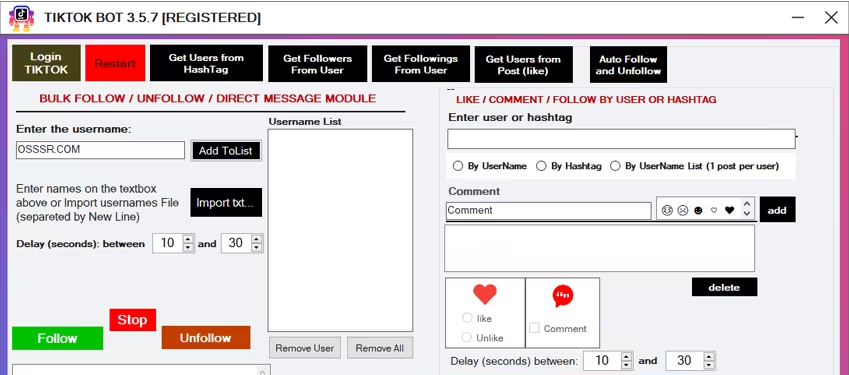
Task: Increase bulk follow maximum delay of 30
Action: click(x=257, y=239)
